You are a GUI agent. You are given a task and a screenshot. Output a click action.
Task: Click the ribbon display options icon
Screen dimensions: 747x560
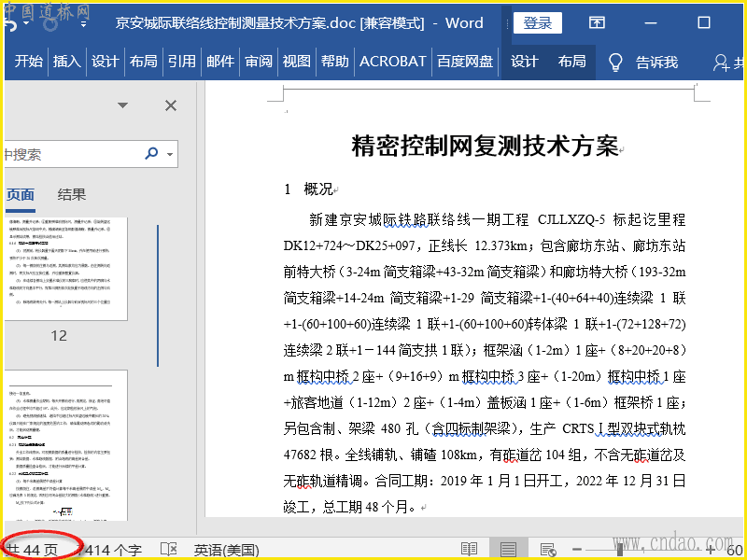click(x=597, y=23)
